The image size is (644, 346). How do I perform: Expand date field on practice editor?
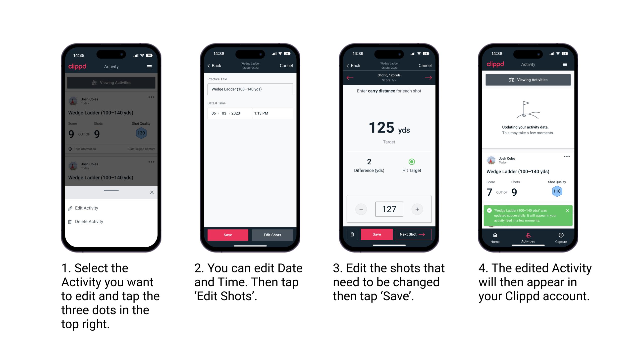pos(229,113)
